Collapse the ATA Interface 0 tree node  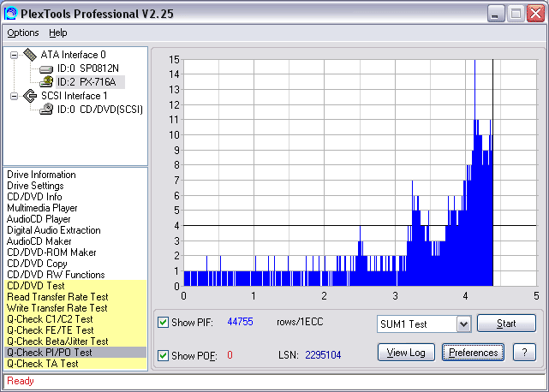14,55
